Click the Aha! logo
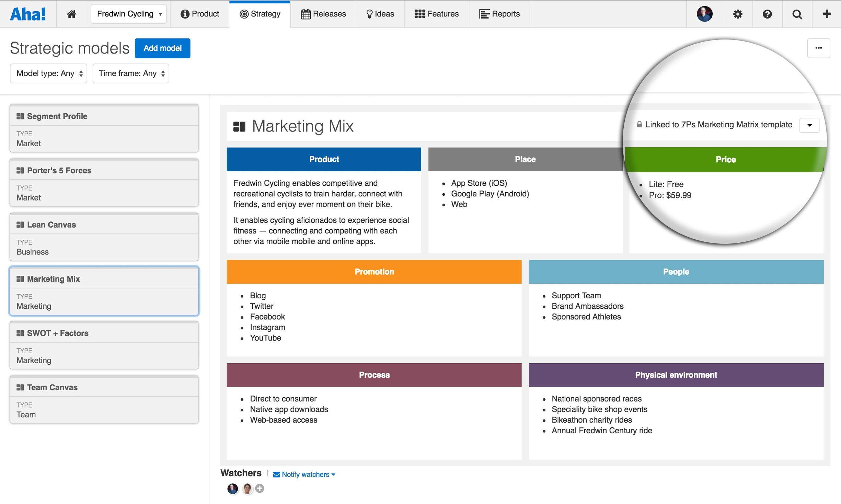The width and height of the screenshot is (841, 504). click(28, 14)
